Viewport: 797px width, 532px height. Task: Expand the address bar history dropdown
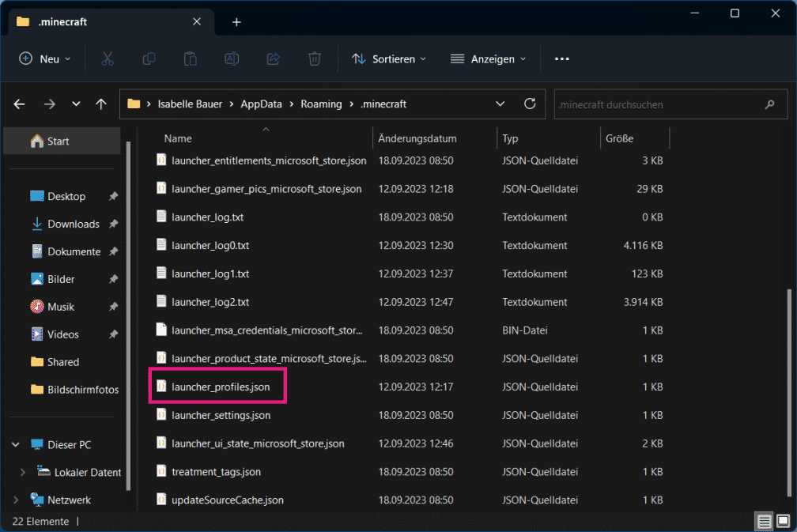500,104
